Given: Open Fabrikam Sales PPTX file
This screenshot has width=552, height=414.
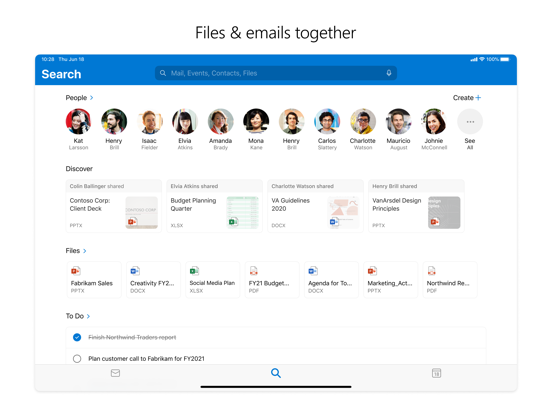Looking at the screenshot, I should click(94, 280).
